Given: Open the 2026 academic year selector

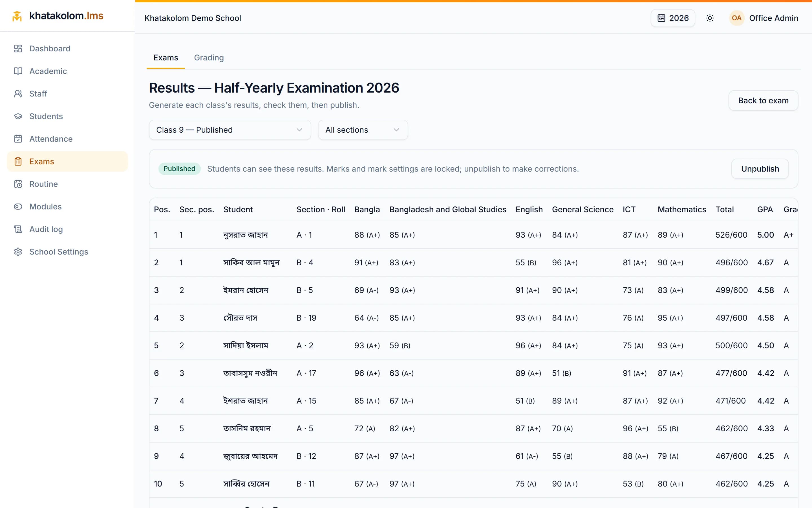Looking at the screenshot, I should coord(673,18).
